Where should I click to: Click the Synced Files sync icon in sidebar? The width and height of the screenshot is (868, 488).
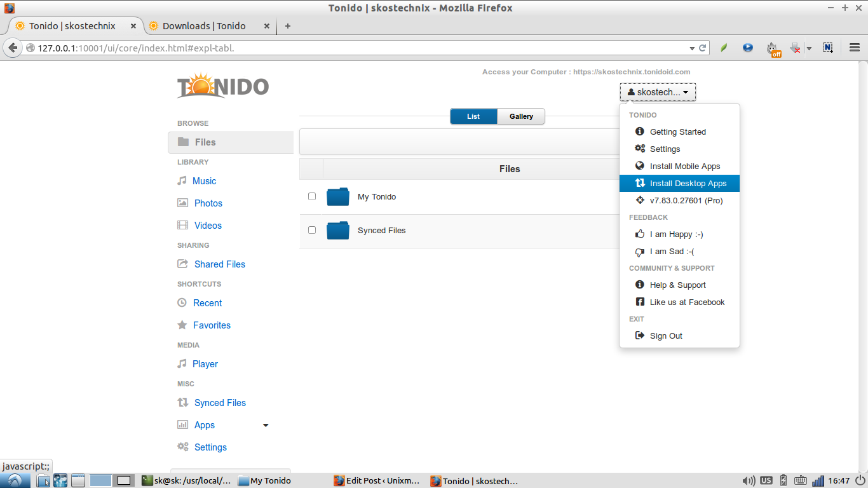[182, 402]
